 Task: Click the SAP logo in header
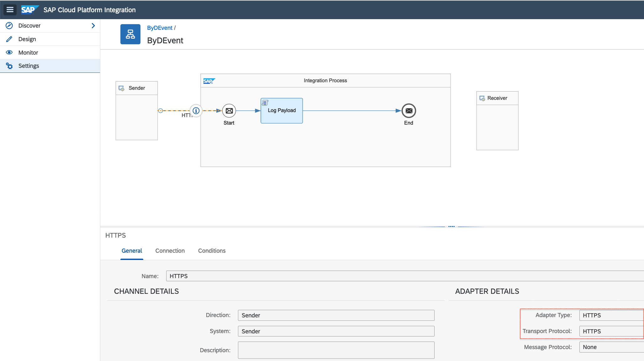(29, 10)
